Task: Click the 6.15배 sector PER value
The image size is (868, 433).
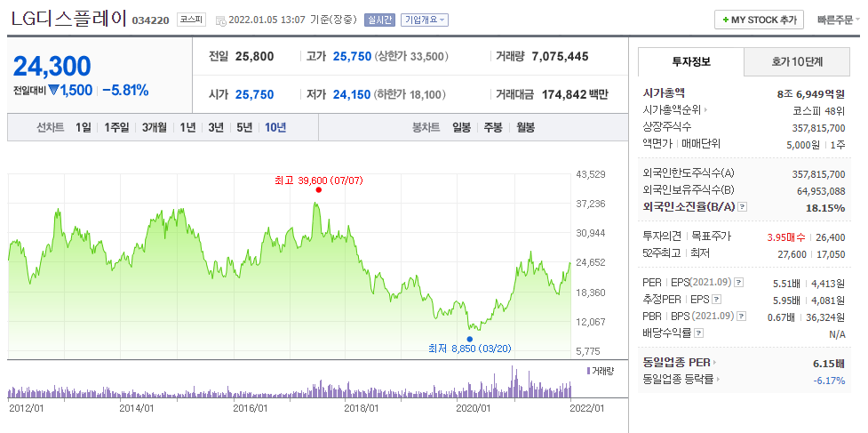Action: tap(828, 364)
